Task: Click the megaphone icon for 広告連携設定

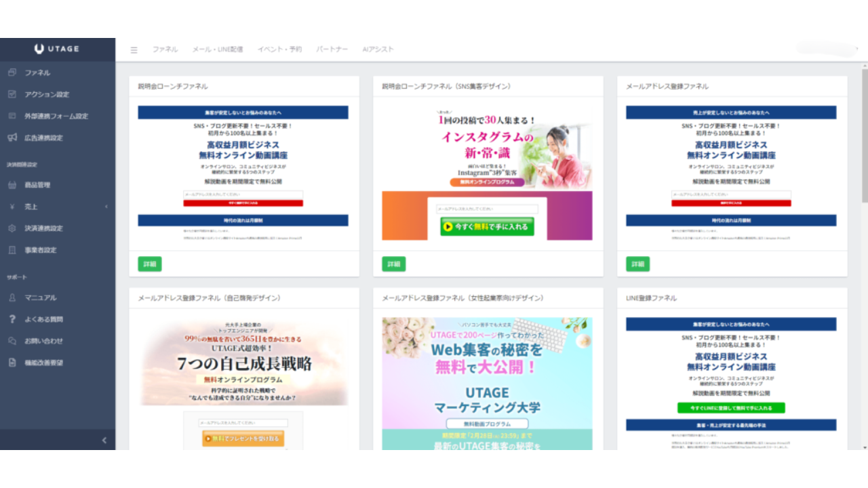Action: (x=12, y=138)
